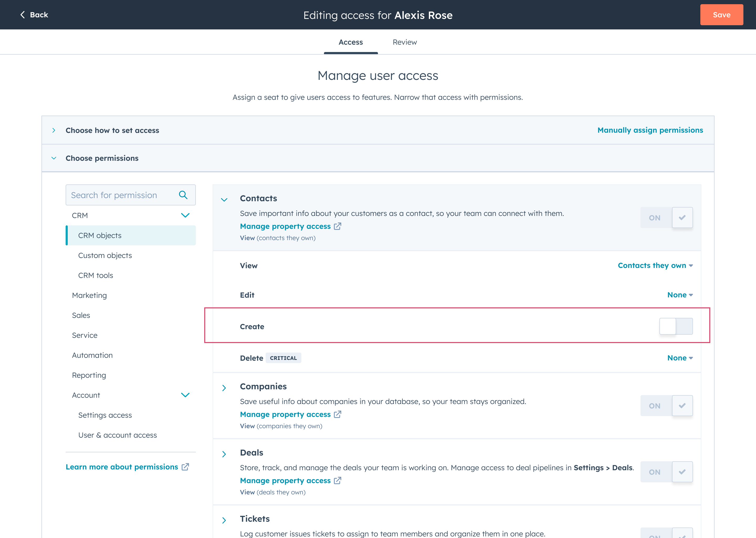Screen dimensions: 756x538
Task: Click the checkmark icon beside the Deals ON toggle
Action: tap(682, 472)
